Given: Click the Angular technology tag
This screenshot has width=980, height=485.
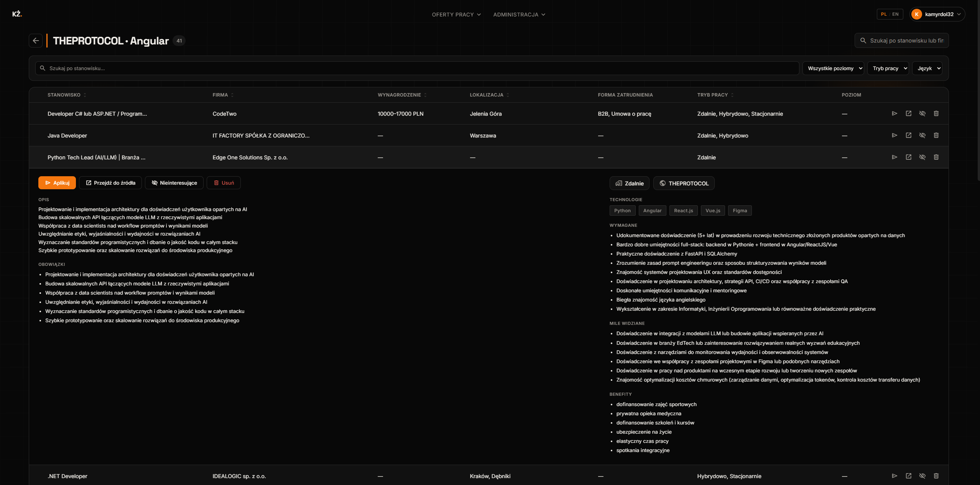Looking at the screenshot, I should tap(652, 210).
